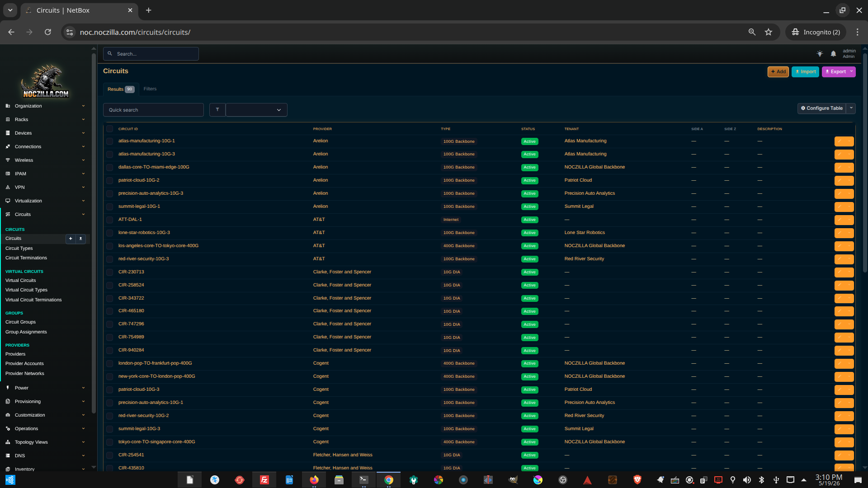Toggle the select-all checkbox in table header
Screen dimensions: 868x488
point(109,129)
